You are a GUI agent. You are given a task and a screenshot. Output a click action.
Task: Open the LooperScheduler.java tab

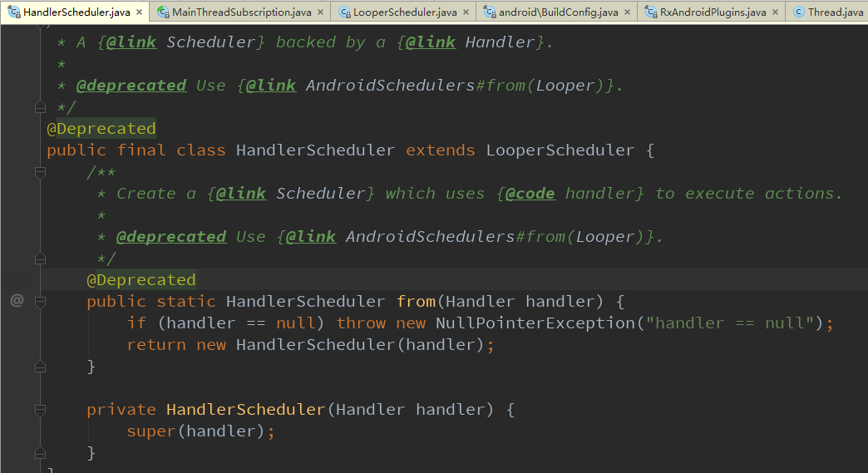[405, 12]
